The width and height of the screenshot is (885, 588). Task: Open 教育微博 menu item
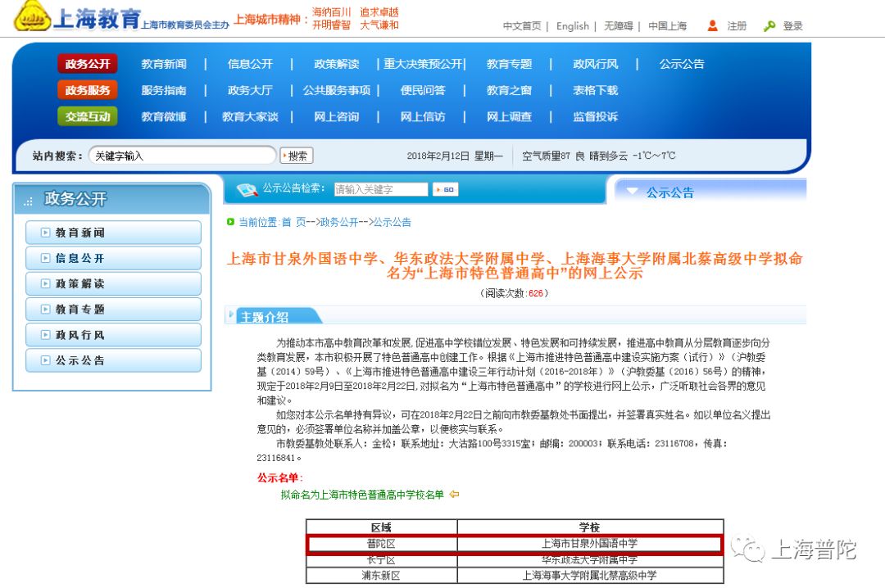[x=164, y=117]
